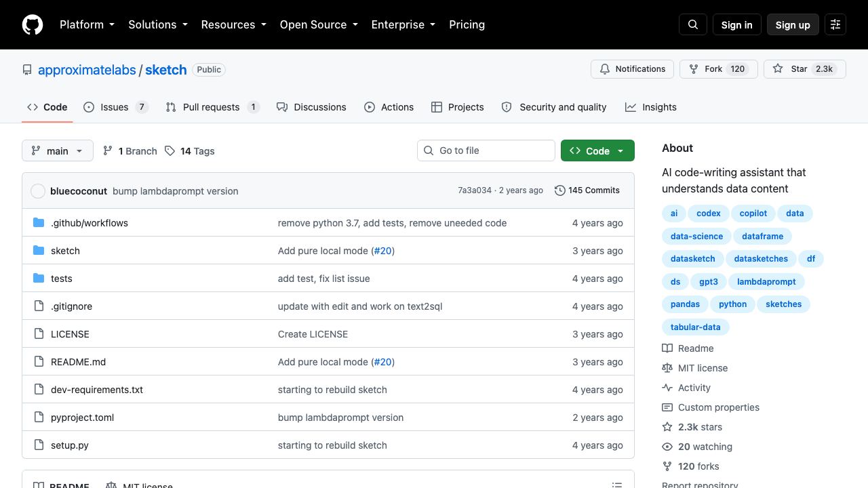Open the Security and quality tab
Image resolution: width=868 pixels, height=488 pixels.
pyautogui.click(x=553, y=107)
